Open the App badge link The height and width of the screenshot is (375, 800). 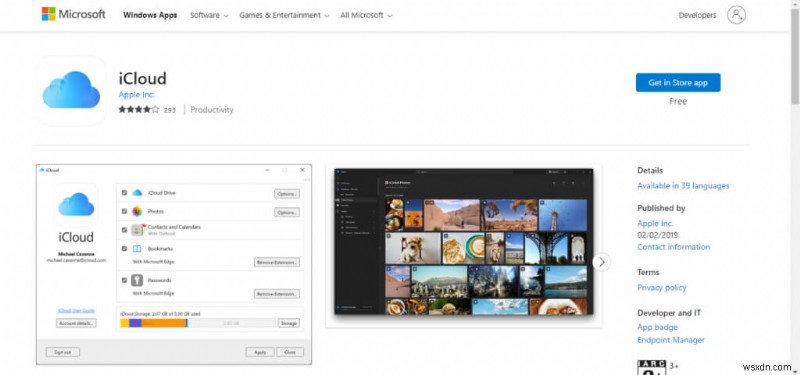657,327
